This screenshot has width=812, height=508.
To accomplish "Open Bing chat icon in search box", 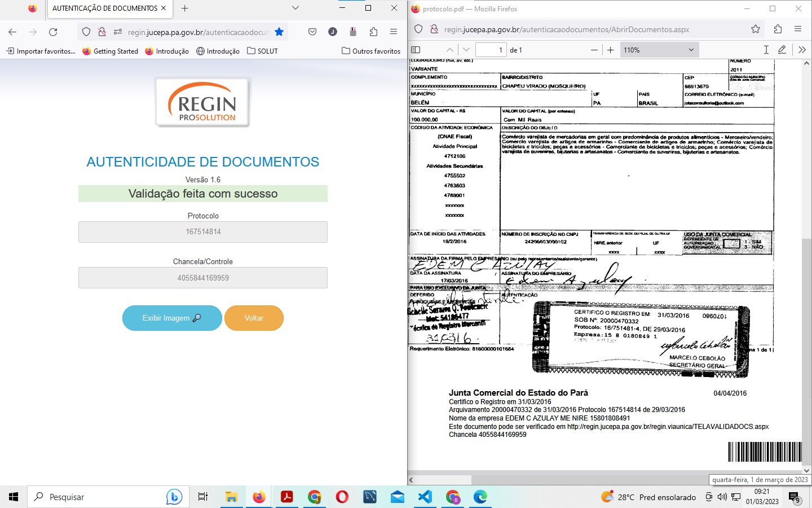I will (174, 497).
